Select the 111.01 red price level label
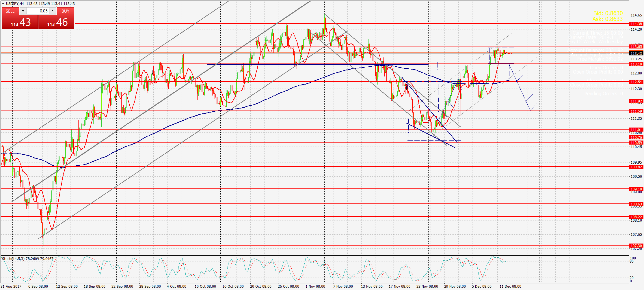 pyautogui.click(x=636, y=130)
